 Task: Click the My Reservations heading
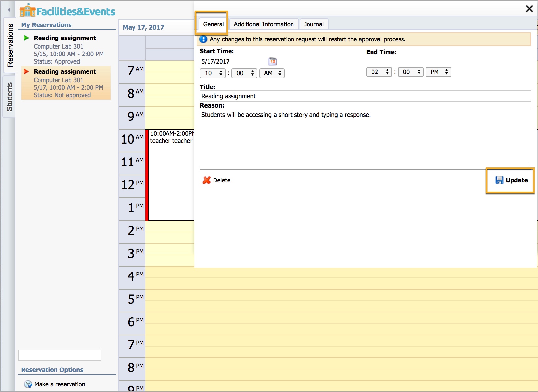coord(46,25)
